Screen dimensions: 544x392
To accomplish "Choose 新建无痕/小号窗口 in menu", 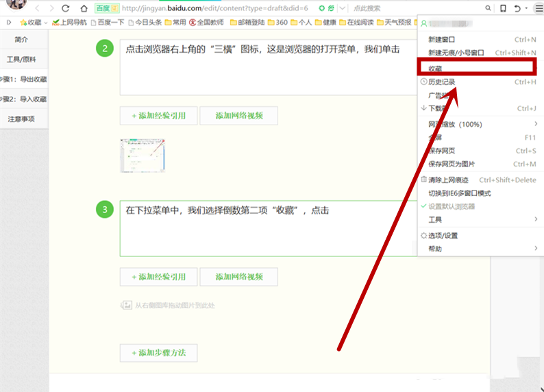I will [x=480, y=53].
